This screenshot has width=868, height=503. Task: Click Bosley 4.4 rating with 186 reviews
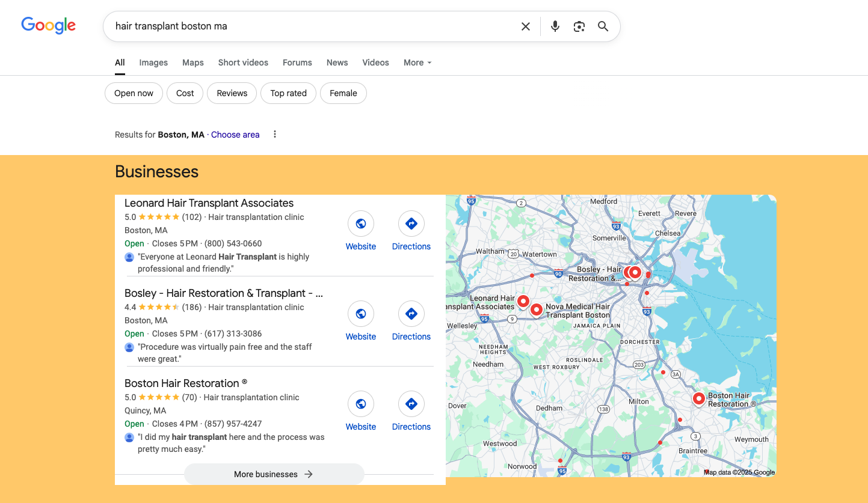(163, 307)
